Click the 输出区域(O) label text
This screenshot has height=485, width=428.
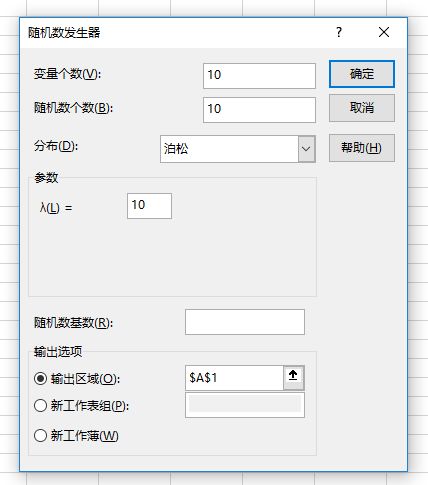click(x=85, y=379)
